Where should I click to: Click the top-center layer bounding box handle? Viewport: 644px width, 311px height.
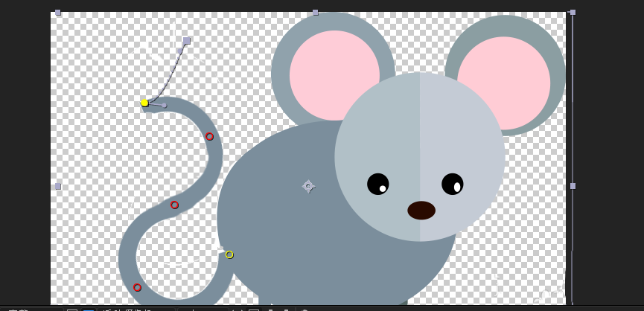(x=315, y=13)
